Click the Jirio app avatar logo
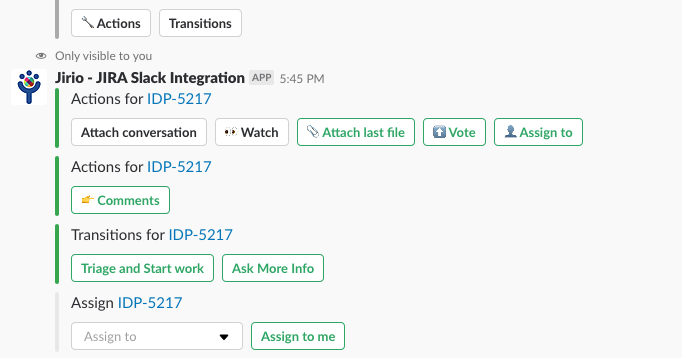Image resolution: width=682 pixels, height=363 pixels. 29,87
